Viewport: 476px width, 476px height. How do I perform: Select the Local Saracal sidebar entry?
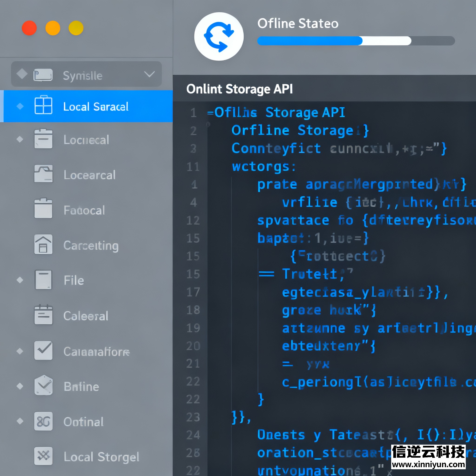point(96,106)
